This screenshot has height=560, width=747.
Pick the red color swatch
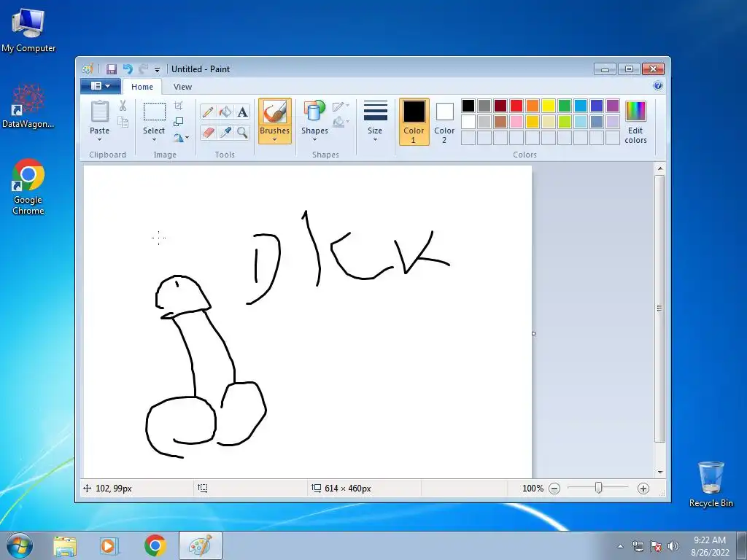[x=516, y=106]
